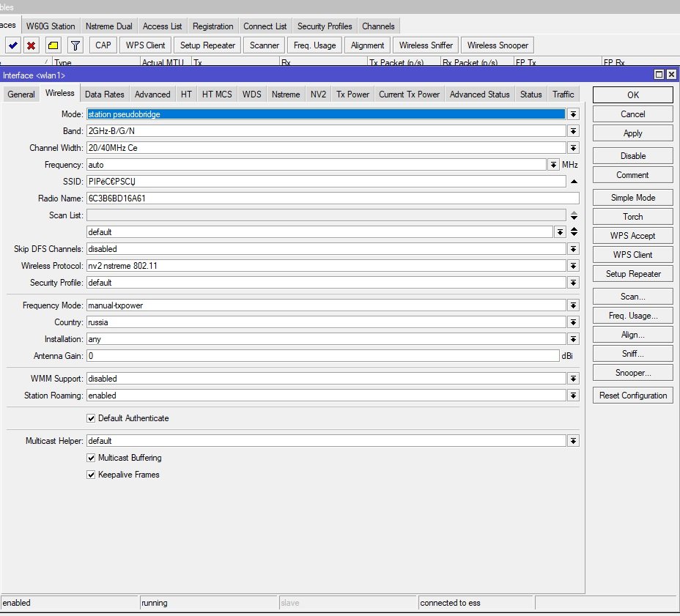Click up/down arrows beside Scan List field
The height and width of the screenshot is (616, 680).
tap(574, 215)
